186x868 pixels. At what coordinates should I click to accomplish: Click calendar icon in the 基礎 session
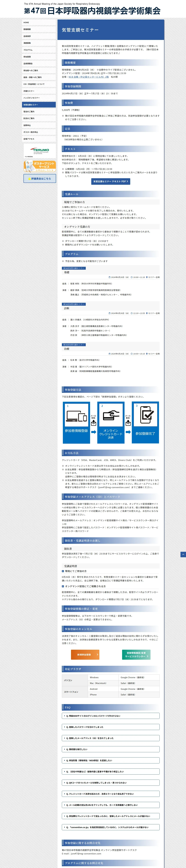[110, 277]
